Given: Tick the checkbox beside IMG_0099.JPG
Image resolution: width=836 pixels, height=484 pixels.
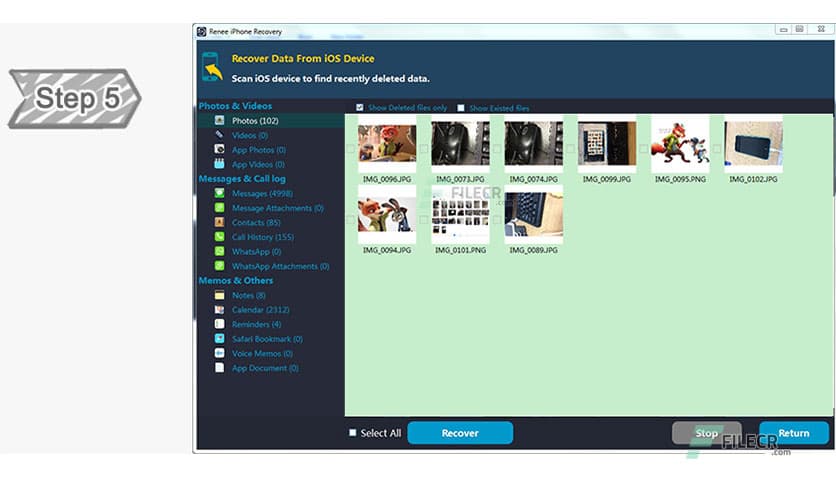Looking at the screenshot, I should pyautogui.click(x=571, y=149).
